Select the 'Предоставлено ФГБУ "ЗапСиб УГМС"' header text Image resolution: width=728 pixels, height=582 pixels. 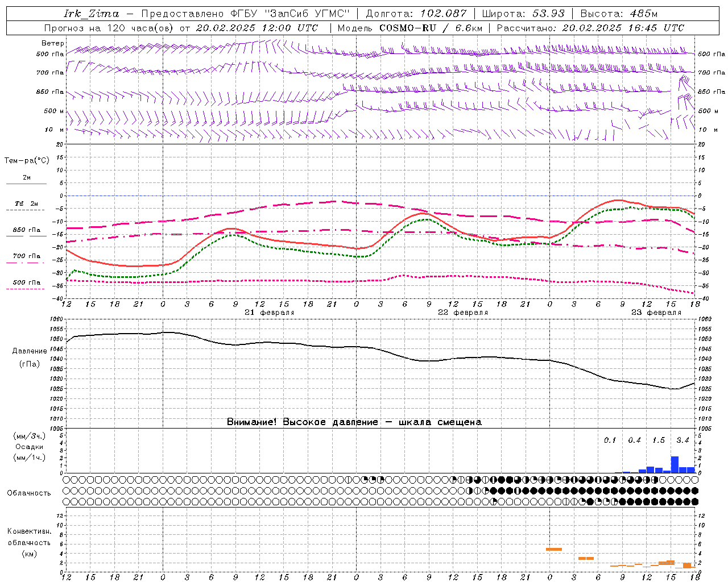[245, 14]
